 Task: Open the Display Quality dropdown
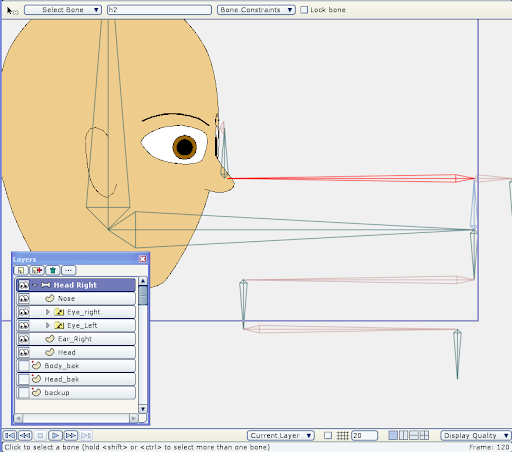(476, 435)
